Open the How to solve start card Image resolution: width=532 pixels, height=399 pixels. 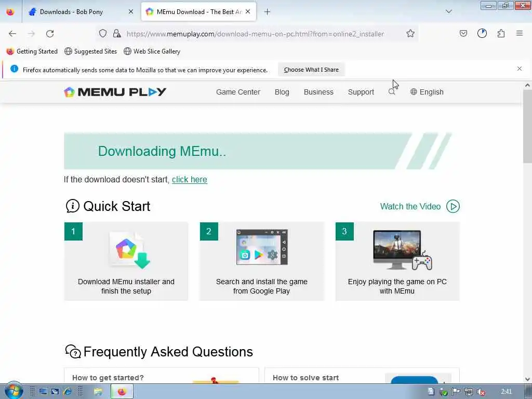click(x=362, y=376)
